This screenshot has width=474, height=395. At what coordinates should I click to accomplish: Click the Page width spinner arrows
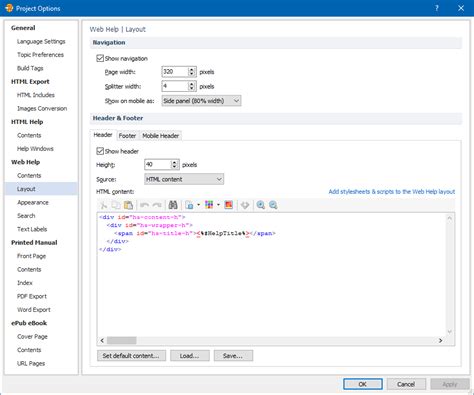tap(191, 72)
